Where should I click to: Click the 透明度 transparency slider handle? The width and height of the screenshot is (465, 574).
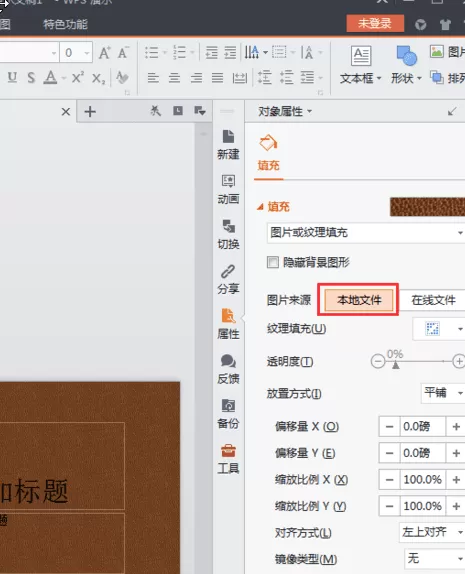pos(395,365)
